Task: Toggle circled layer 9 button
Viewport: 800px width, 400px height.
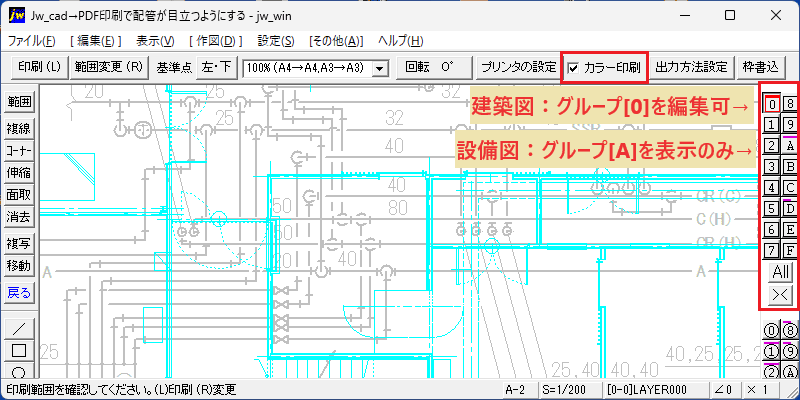Action: pos(790,352)
